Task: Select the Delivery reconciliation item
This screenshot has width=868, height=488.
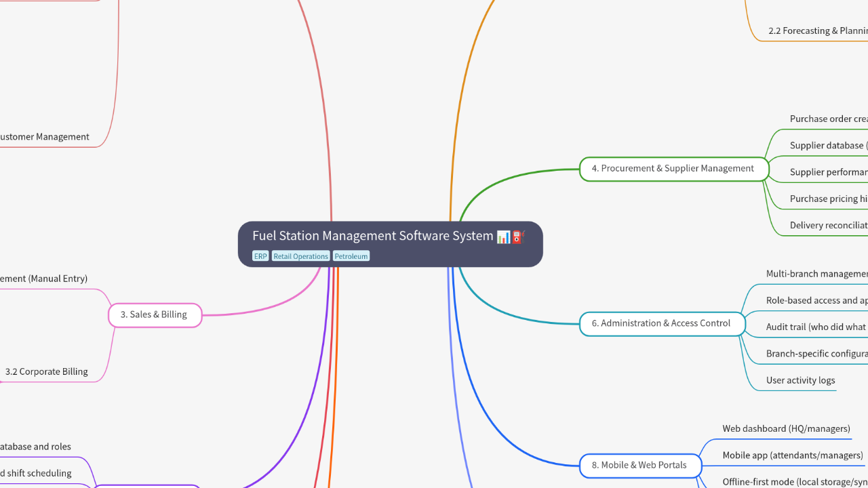Action: 828,225
